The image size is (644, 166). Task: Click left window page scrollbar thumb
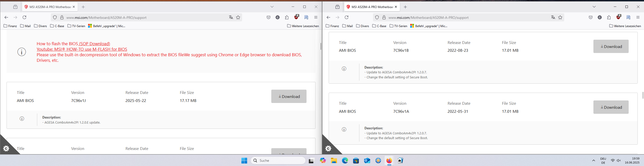pos(321,46)
